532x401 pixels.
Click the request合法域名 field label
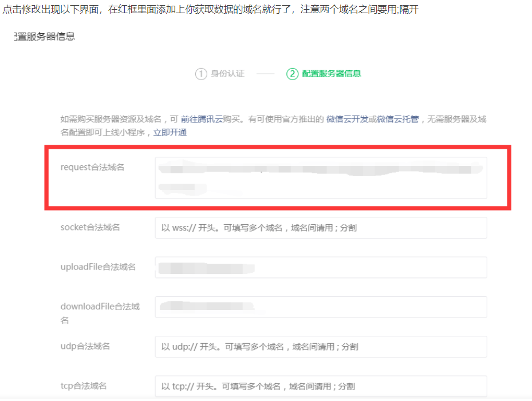pos(92,167)
